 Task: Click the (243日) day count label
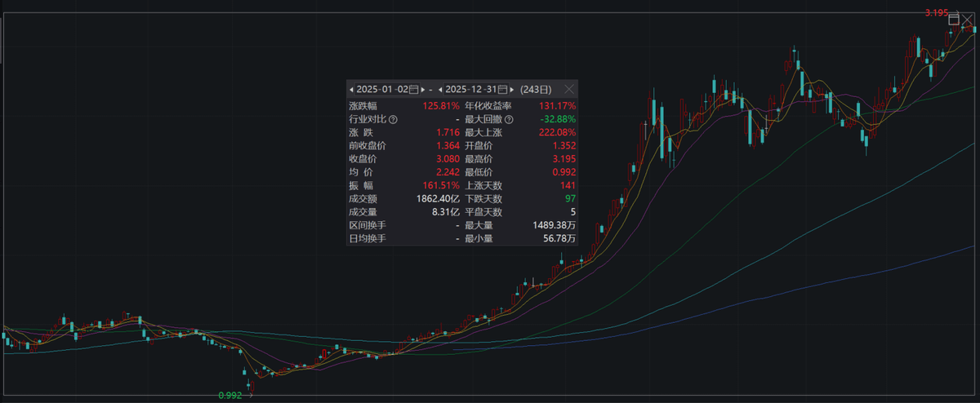[536, 89]
